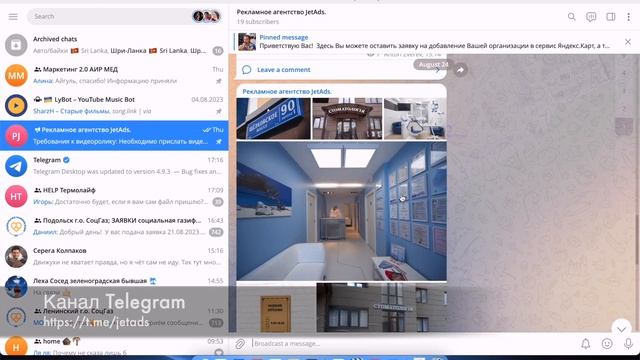
Task: Click Leave a comment link
Action: (x=284, y=70)
